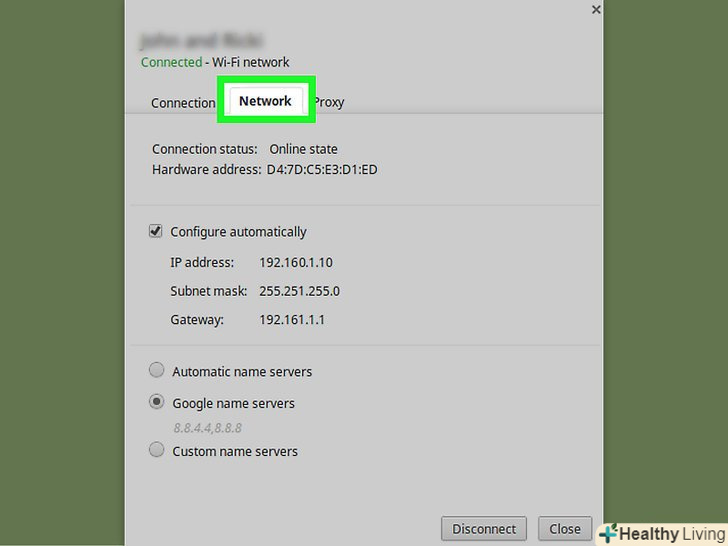Choose Automatic name servers option
The height and width of the screenshot is (546, 728).
[156, 370]
